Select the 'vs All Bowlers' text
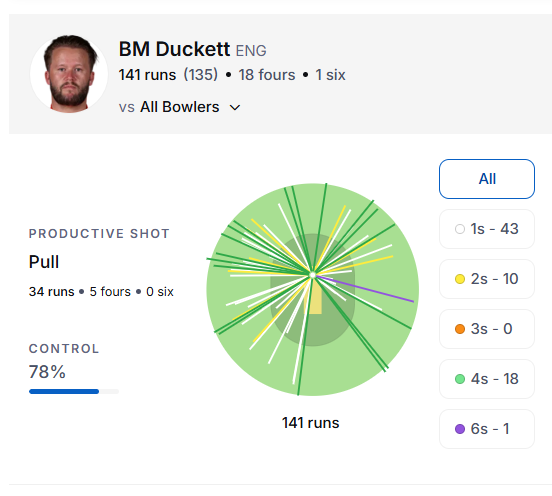The width and height of the screenshot is (552, 496). pos(169,107)
